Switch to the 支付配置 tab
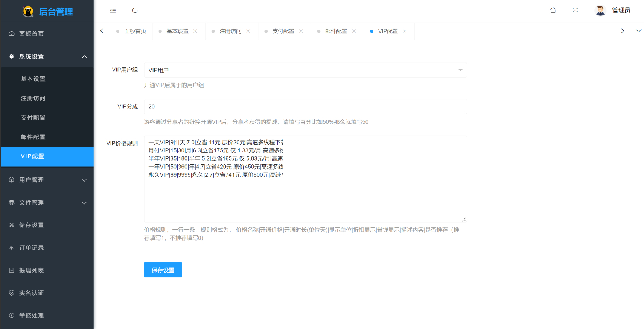The height and width of the screenshot is (329, 644). tap(283, 31)
